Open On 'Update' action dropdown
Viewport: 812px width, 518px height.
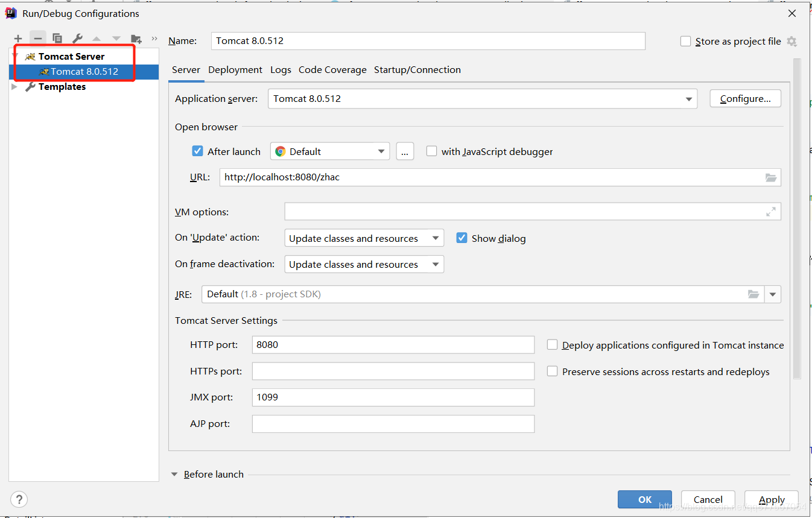pos(364,238)
